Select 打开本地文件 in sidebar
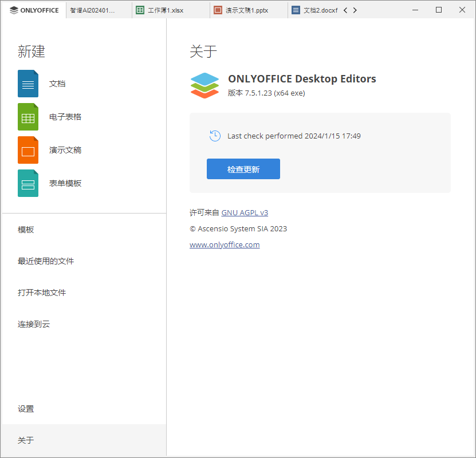476x458 pixels. tap(84, 293)
